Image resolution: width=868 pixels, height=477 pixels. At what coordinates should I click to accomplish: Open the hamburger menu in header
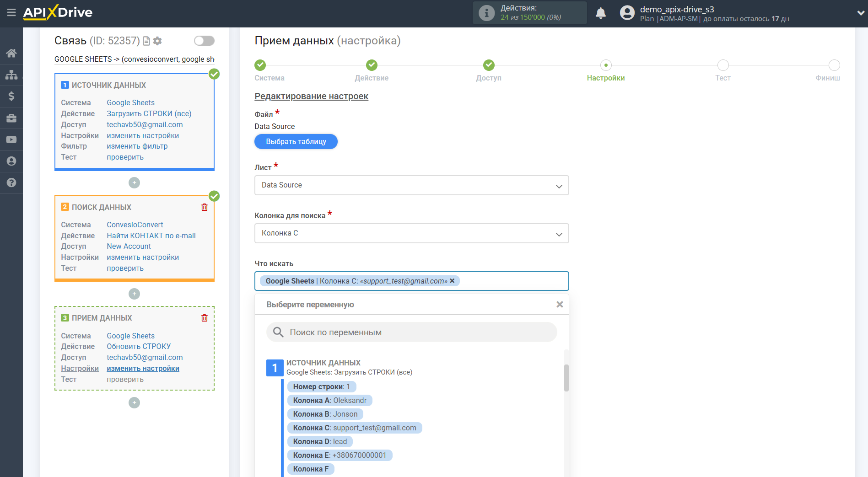(x=11, y=12)
